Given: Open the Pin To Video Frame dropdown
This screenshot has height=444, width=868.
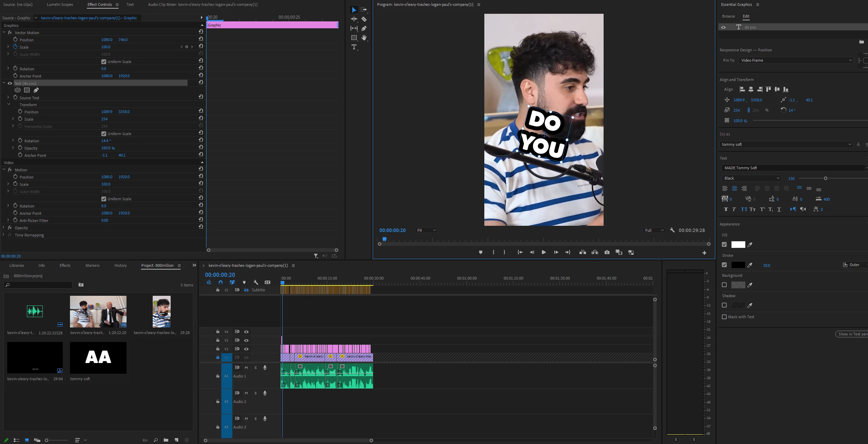Looking at the screenshot, I should click(x=796, y=60).
